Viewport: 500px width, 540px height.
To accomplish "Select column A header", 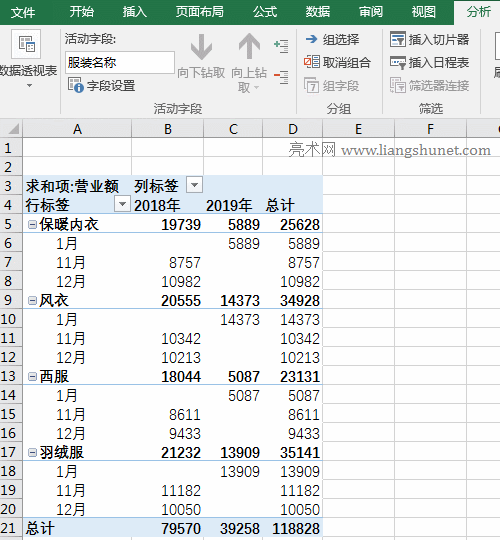I will click(77, 129).
